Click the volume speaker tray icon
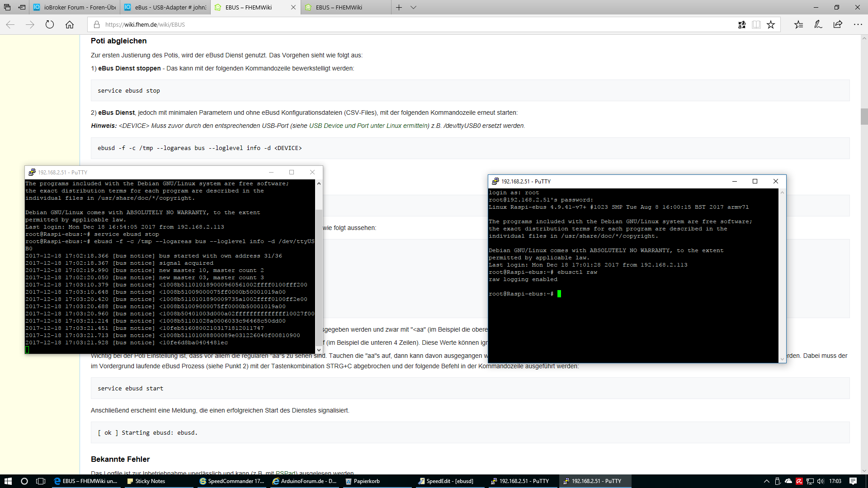 tap(821, 481)
